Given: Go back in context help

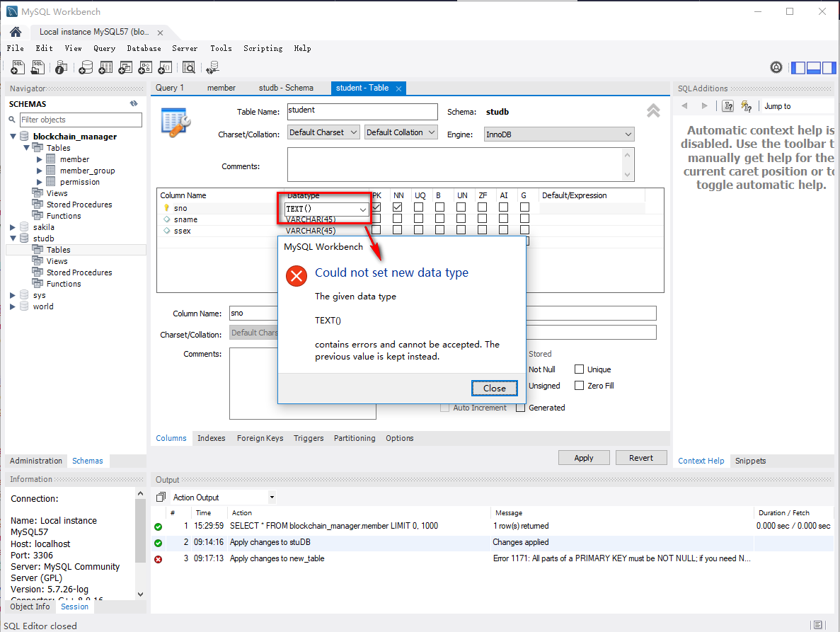Looking at the screenshot, I should coord(684,106).
